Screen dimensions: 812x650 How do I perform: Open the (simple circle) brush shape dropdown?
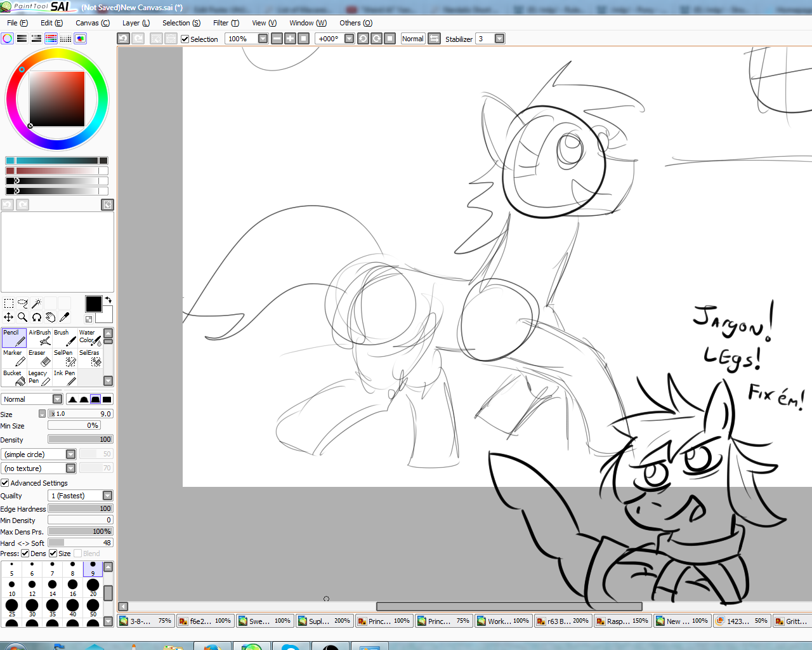pyautogui.click(x=70, y=454)
